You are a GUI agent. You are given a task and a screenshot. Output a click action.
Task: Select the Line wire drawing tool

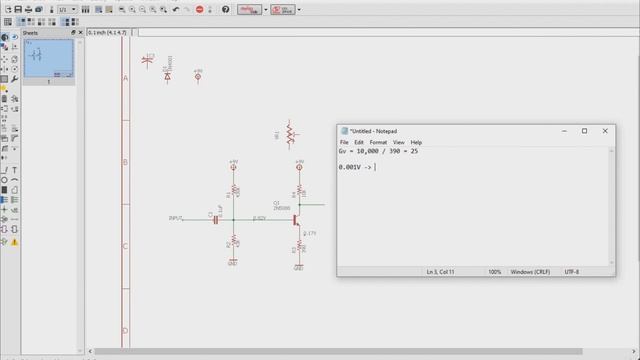coord(4,170)
